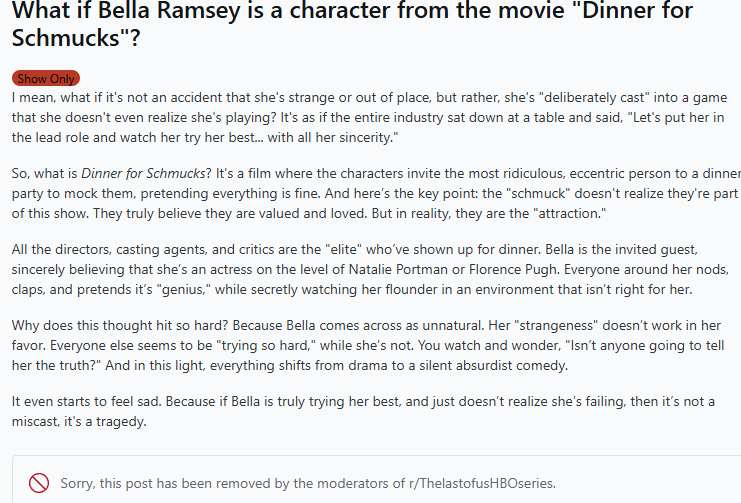This screenshot has height=503, width=741.
Task: Click the name "Florence Pugh" in the text
Action: (x=512, y=269)
